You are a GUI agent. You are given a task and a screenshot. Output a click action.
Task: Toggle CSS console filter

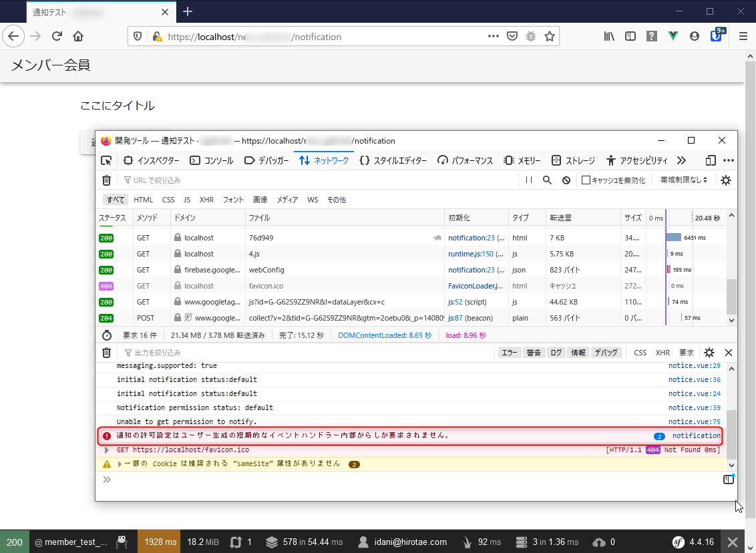640,353
